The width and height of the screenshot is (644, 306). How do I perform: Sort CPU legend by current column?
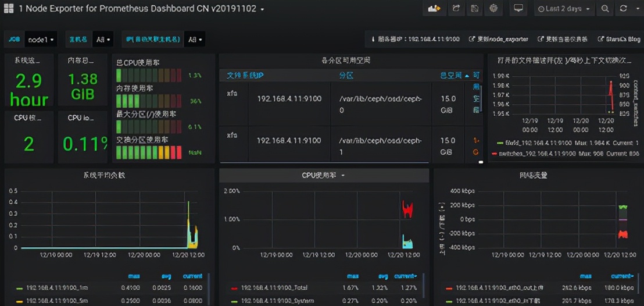[x=405, y=276]
